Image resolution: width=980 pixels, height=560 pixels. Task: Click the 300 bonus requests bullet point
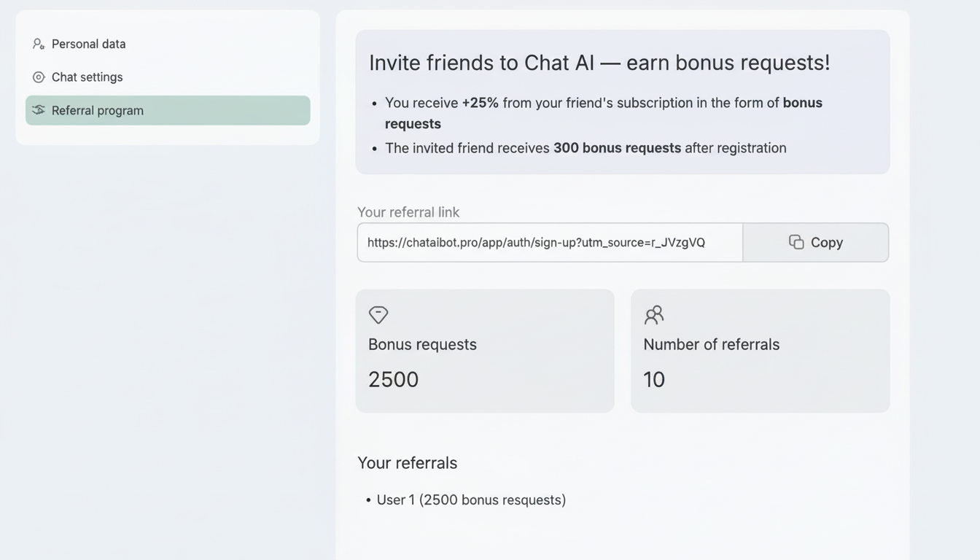(586, 147)
